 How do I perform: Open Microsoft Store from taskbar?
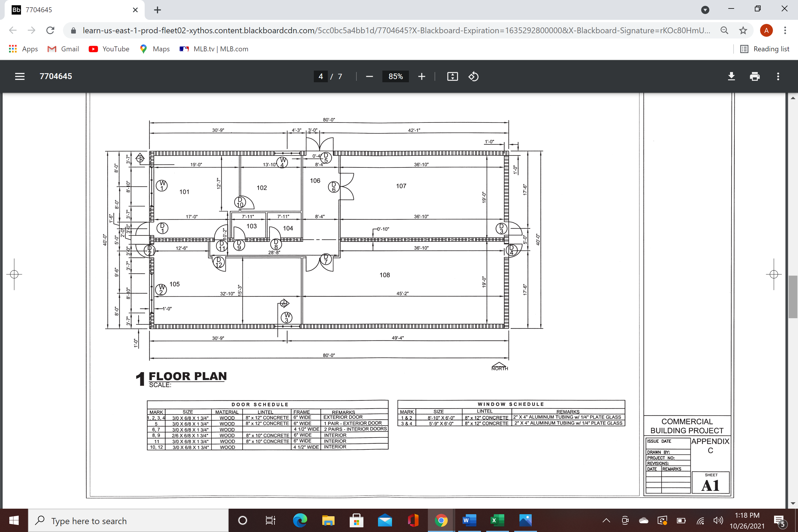[x=356, y=520]
